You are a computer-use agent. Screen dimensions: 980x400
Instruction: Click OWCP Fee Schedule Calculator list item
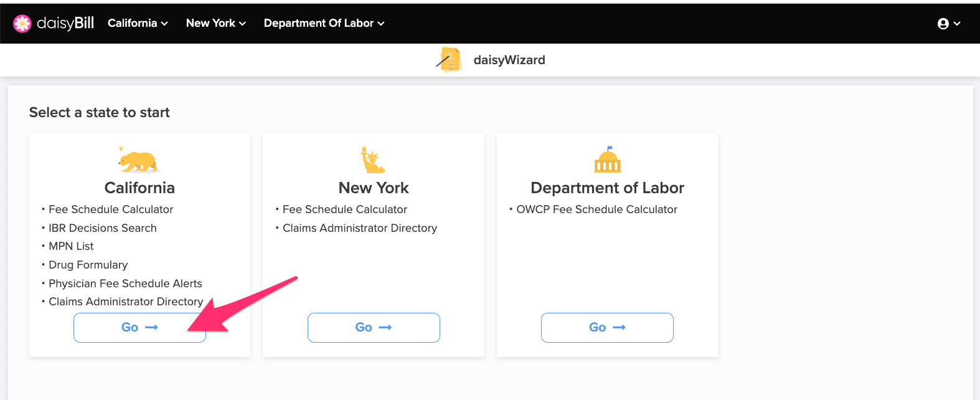[x=596, y=209]
